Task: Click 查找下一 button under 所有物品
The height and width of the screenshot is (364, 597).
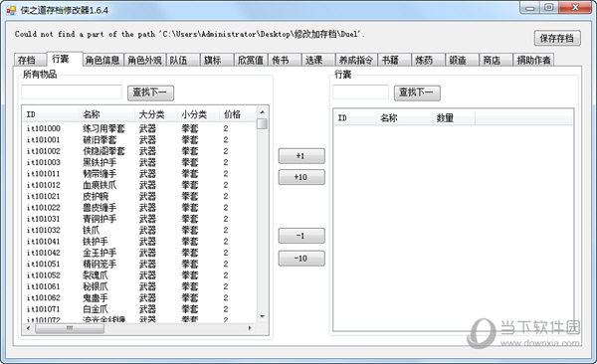Action: coord(150,92)
